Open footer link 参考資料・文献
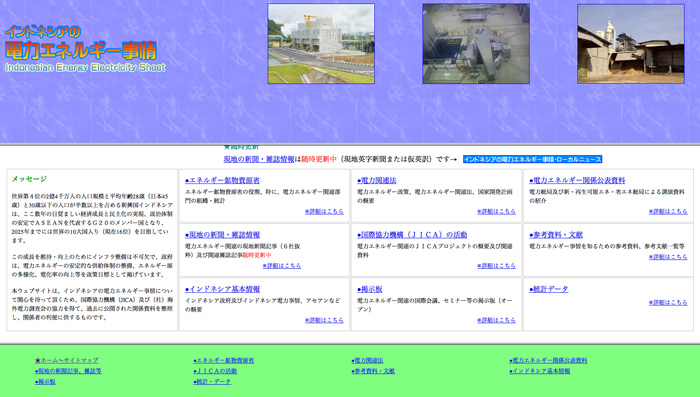 [x=373, y=371]
